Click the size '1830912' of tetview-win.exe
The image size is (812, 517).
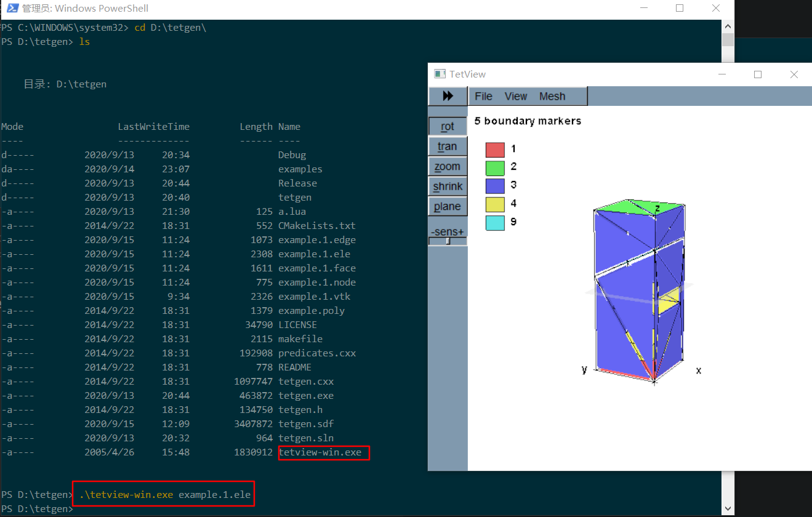pos(253,452)
